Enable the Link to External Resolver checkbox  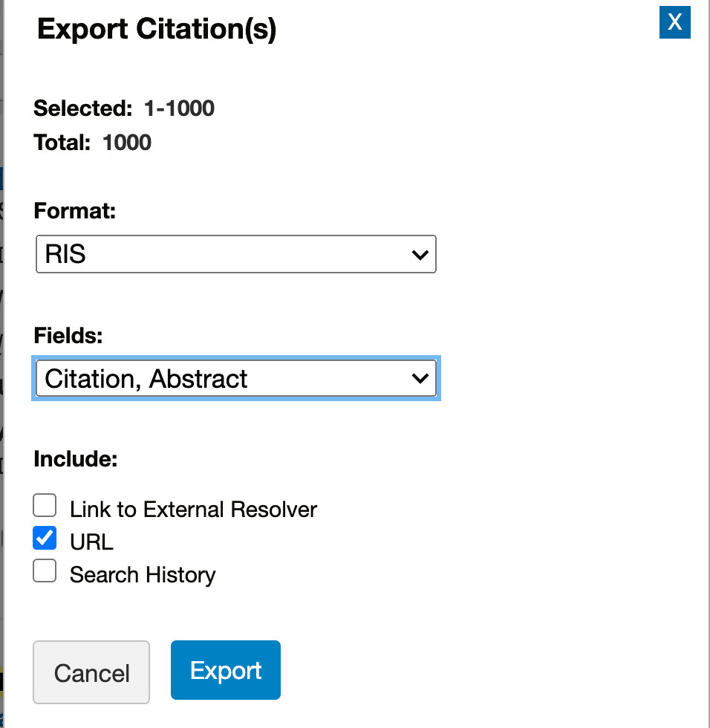pos(45,505)
